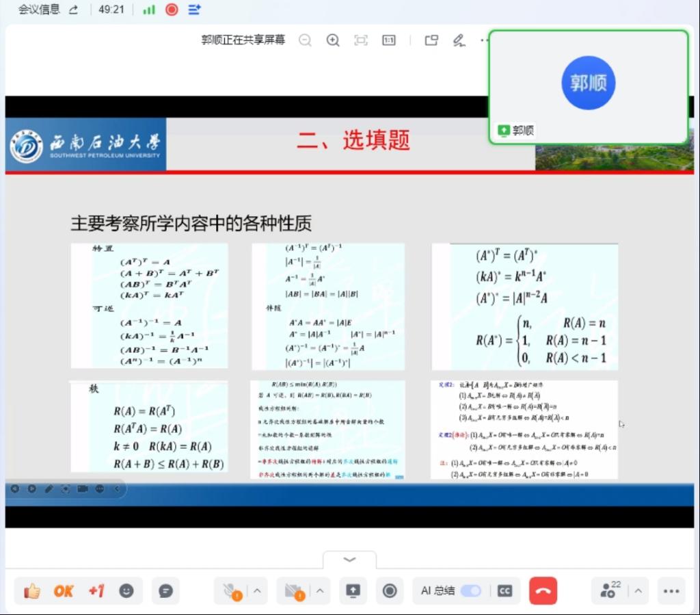This screenshot has width=700, height=615.
Task: Expand participants options arrow
Action: 638,591
